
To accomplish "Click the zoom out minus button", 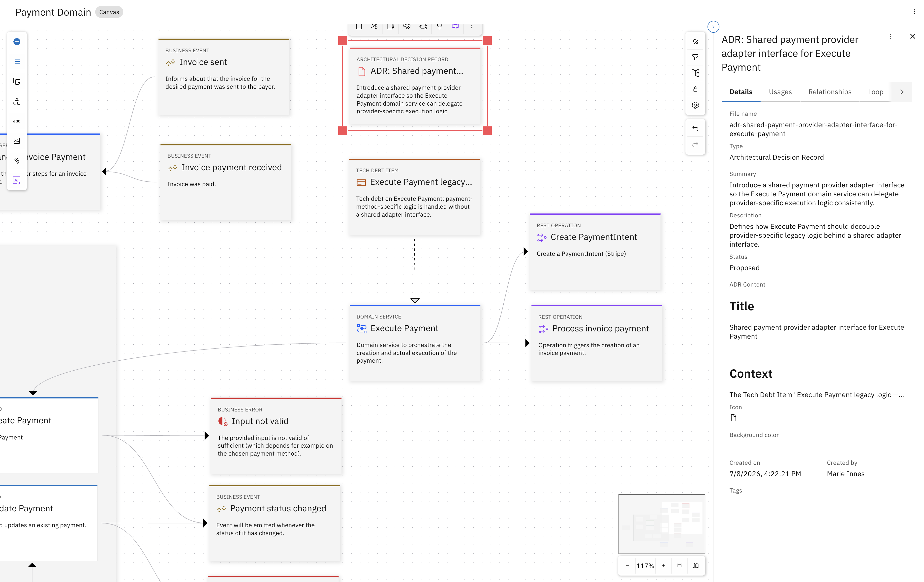I will click(627, 565).
